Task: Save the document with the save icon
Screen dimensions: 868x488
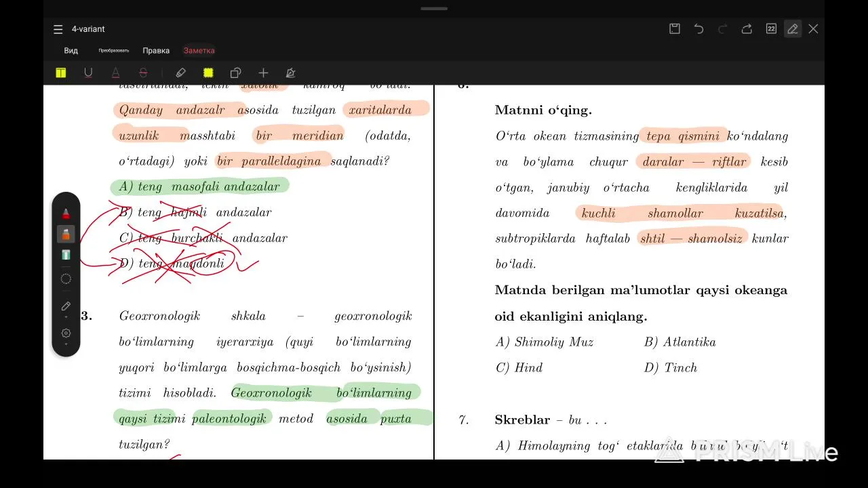Action: coord(675,28)
